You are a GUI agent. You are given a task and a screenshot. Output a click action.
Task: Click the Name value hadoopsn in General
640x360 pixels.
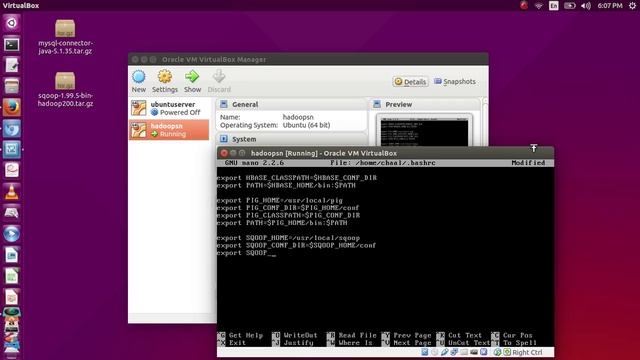(x=298, y=117)
